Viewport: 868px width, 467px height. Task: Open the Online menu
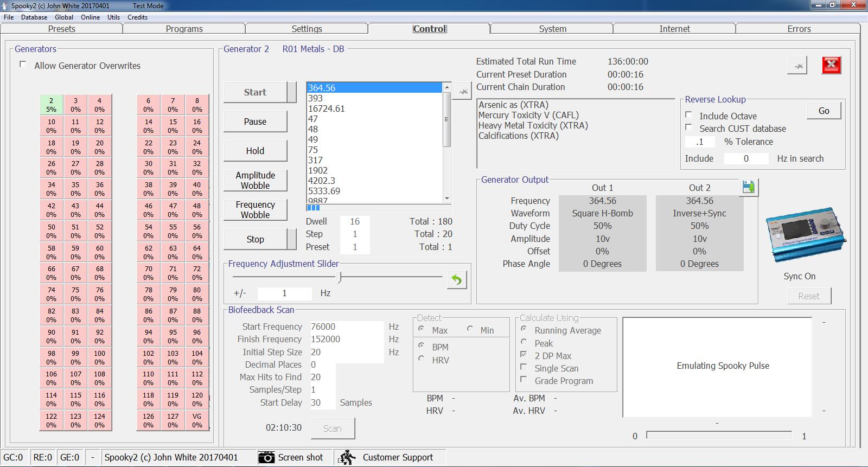point(91,17)
